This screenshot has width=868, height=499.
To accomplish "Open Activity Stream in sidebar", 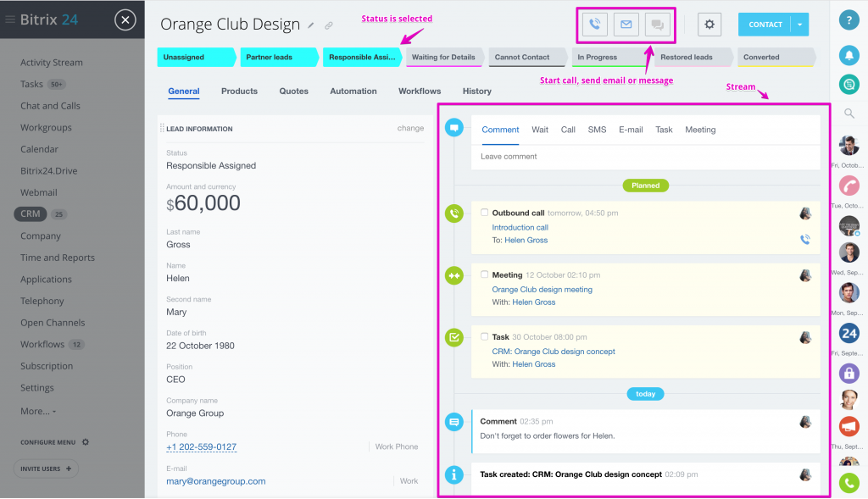I will point(52,63).
